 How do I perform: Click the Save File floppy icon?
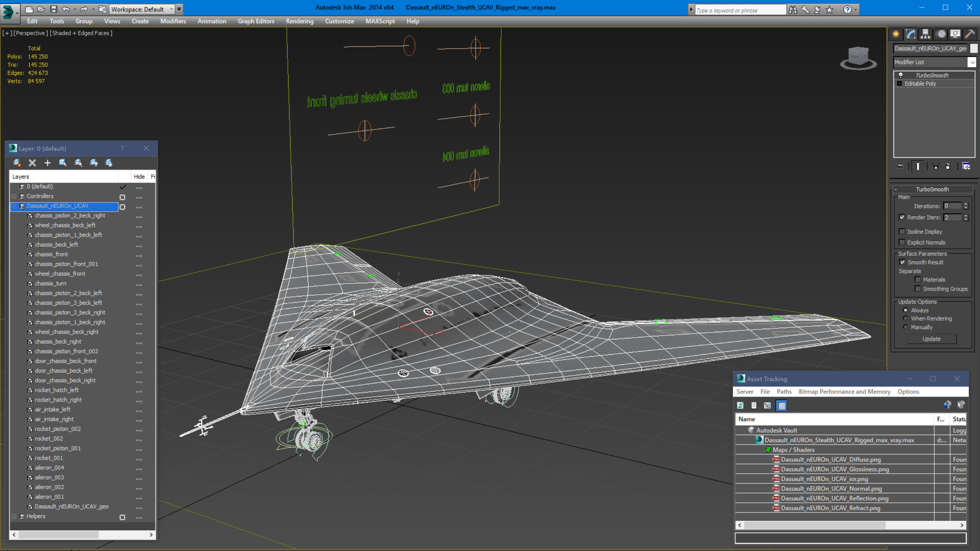[54, 9]
